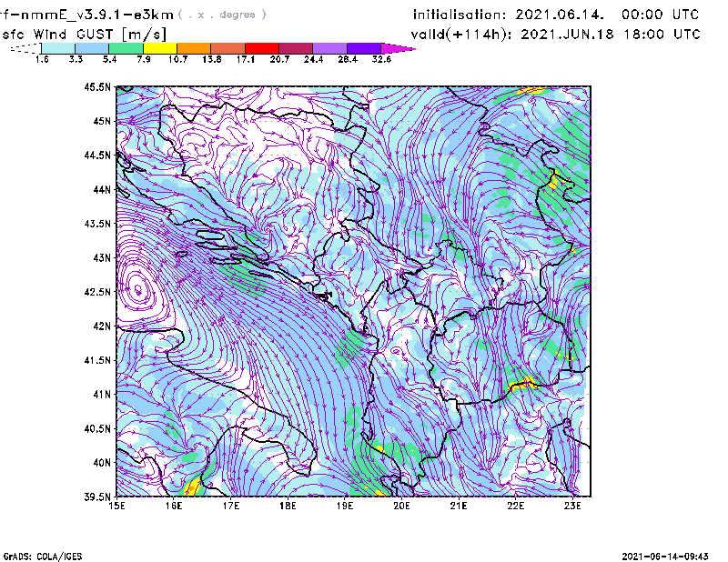Click the dashed white arrow at colorbar start
This screenshot has width=728, height=562.
(x=25, y=48)
